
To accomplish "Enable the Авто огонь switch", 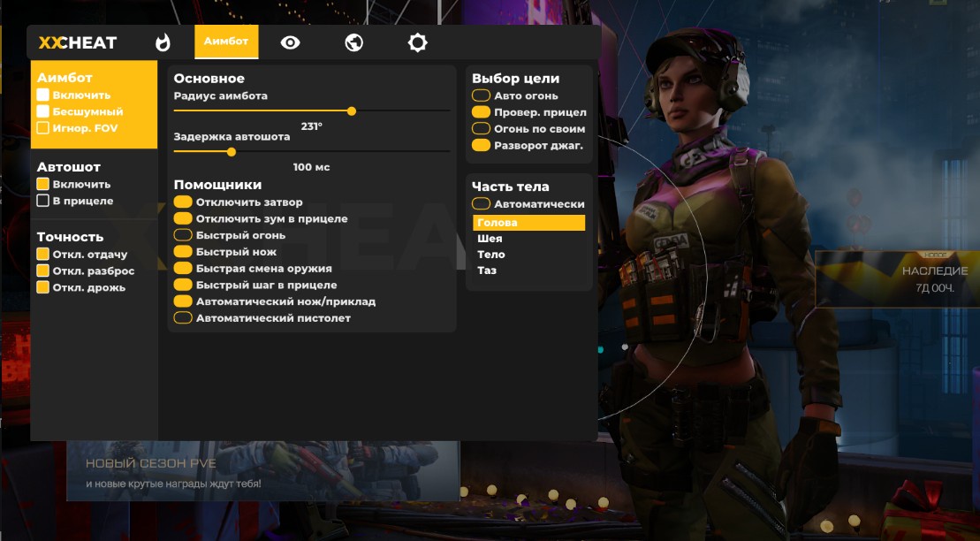I will click(482, 95).
